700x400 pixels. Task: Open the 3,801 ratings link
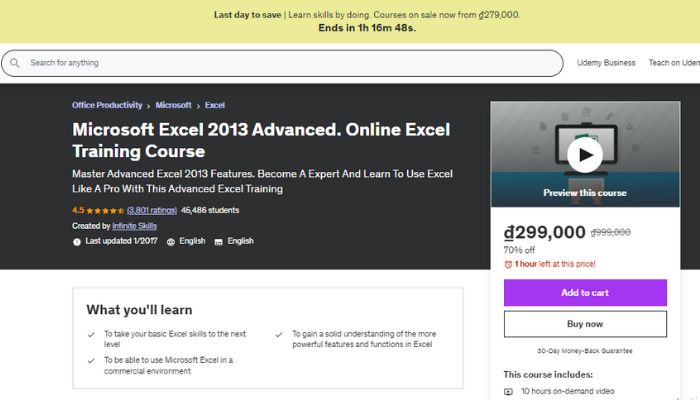coord(152,210)
